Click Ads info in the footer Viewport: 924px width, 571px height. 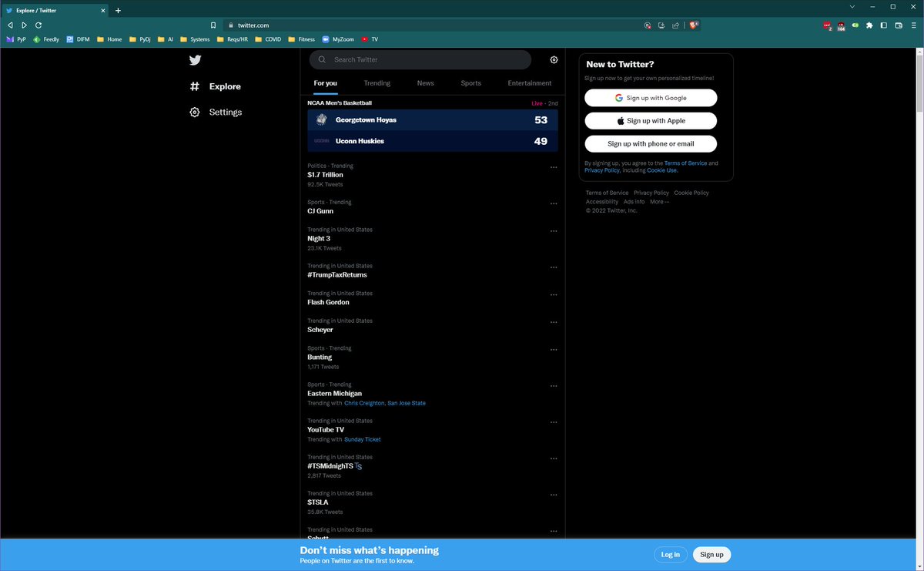(x=634, y=202)
